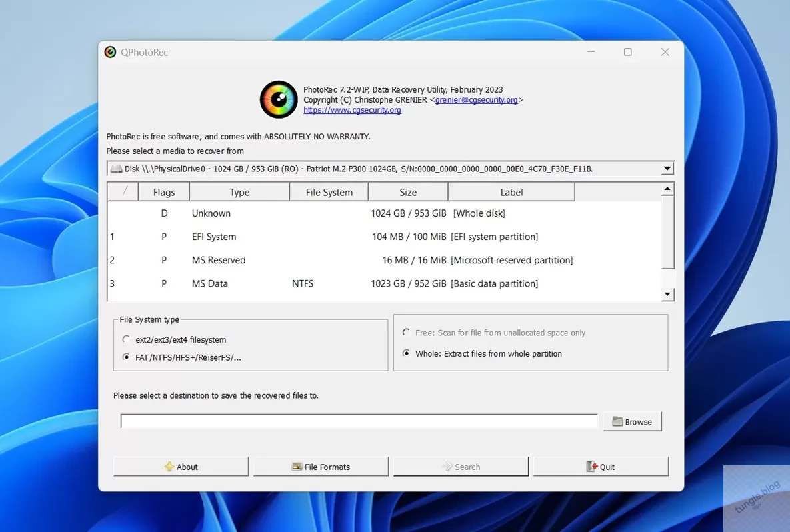Click the '104 MB / 100 MiB' size cell
Image resolution: width=790 pixels, height=532 pixels.
click(x=409, y=236)
